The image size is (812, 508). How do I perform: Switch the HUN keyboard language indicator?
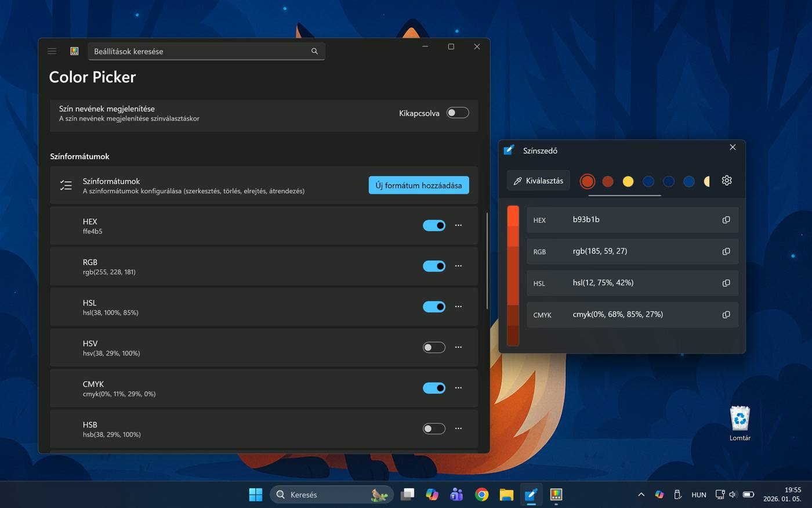(699, 495)
